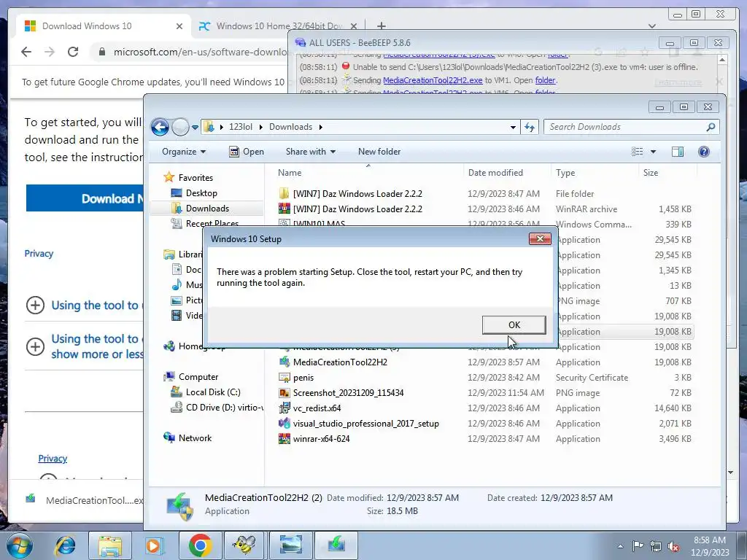Select the Daz Windows Loader folder
This screenshot has width=747, height=560.
357,194
